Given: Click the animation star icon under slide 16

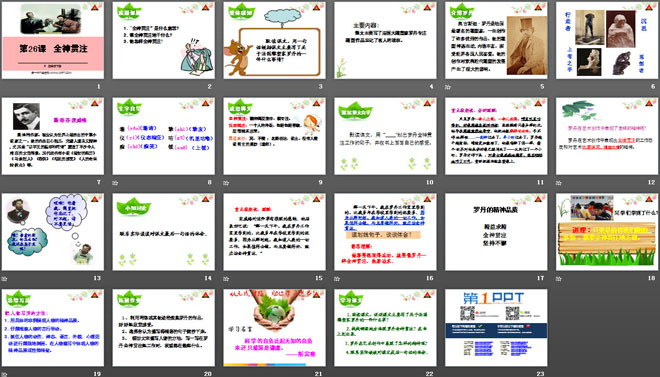Looking at the screenshot, I should click(337, 279).
